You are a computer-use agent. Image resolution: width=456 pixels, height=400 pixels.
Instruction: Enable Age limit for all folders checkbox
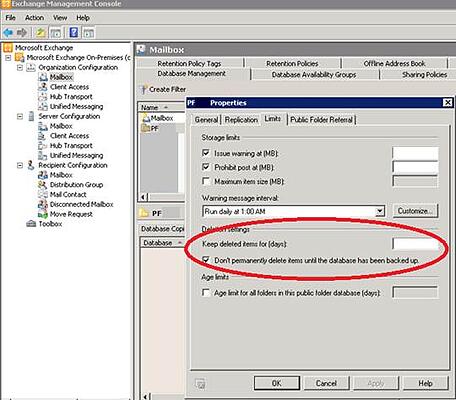(206, 293)
